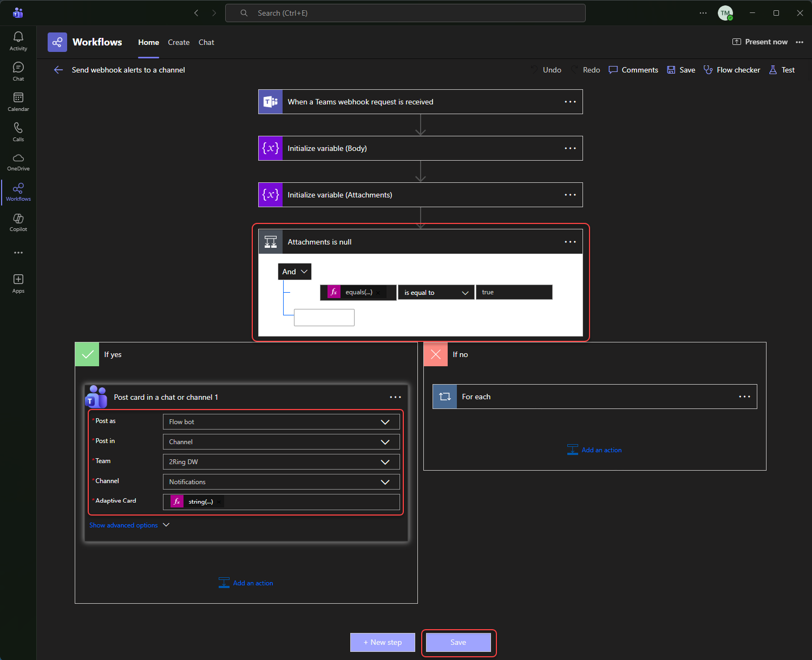Expand the Teams webhook request trigger

[421, 102]
